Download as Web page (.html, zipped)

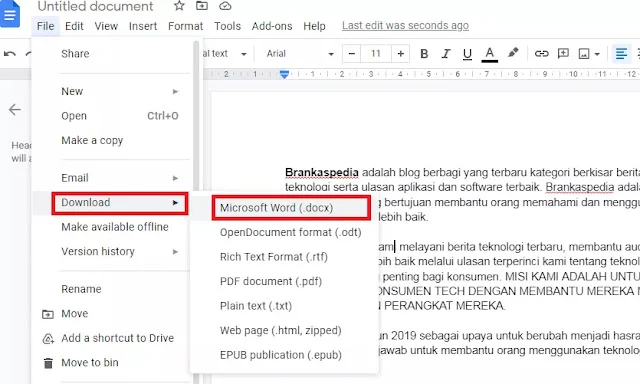[284, 331]
